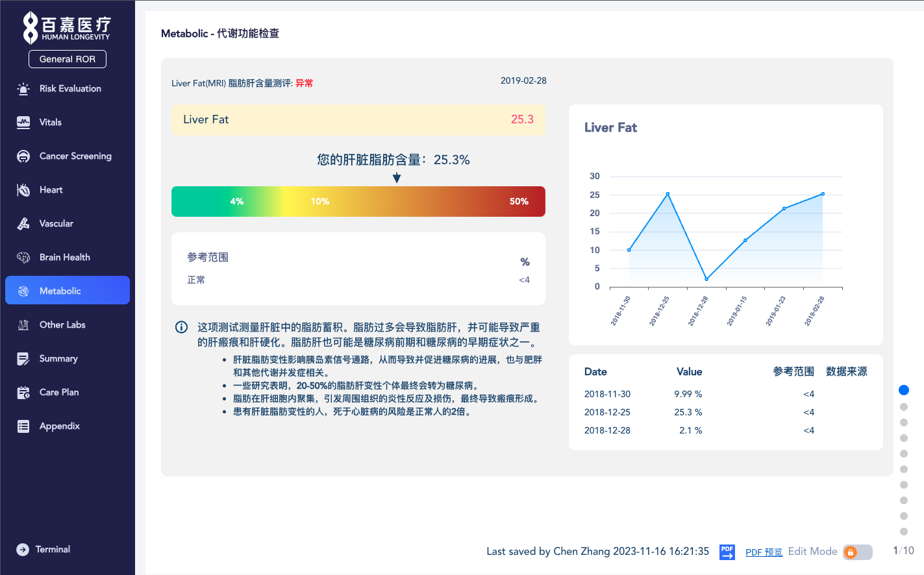Jump to the last page dot
This screenshot has height=575, width=924.
pyautogui.click(x=903, y=532)
